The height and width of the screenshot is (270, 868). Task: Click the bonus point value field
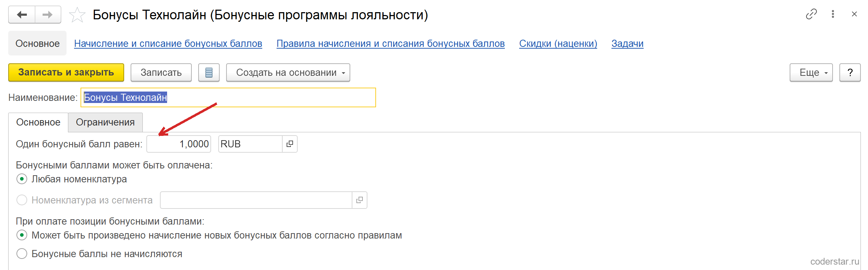179,144
